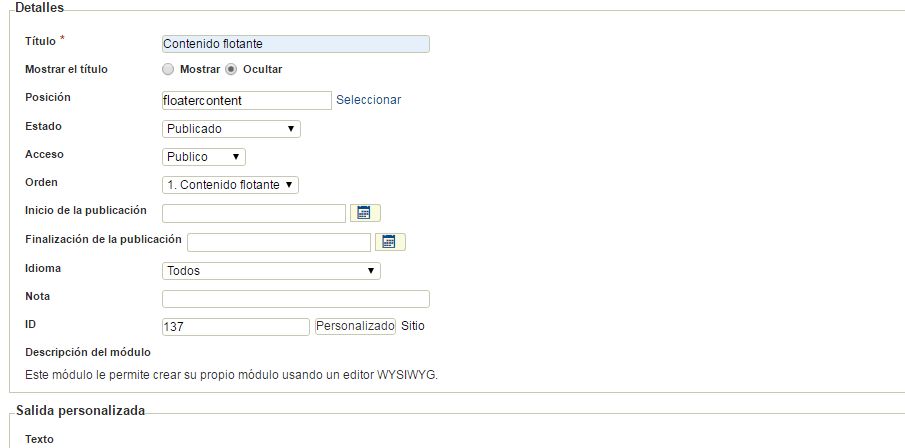Open calendar for Inicio de la publicación

point(365,213)
